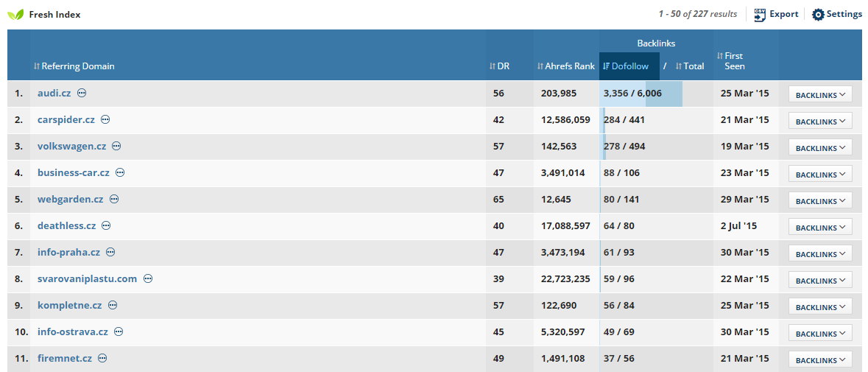
Task: Click the more-options circle next to carspider.cz
Action: coord(105,119)
